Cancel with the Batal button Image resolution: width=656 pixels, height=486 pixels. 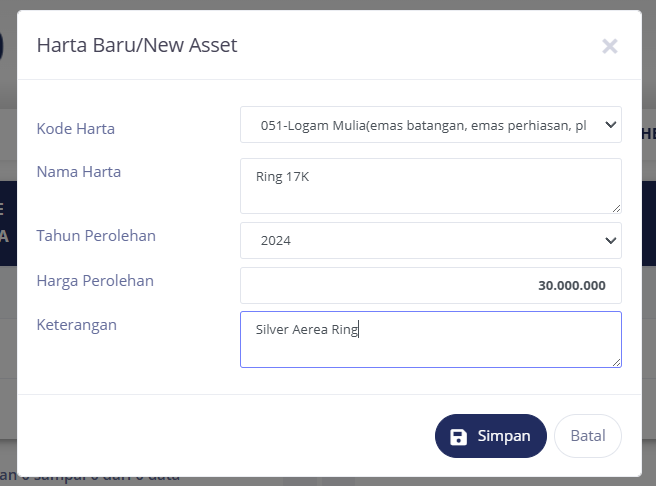[587, 436]
